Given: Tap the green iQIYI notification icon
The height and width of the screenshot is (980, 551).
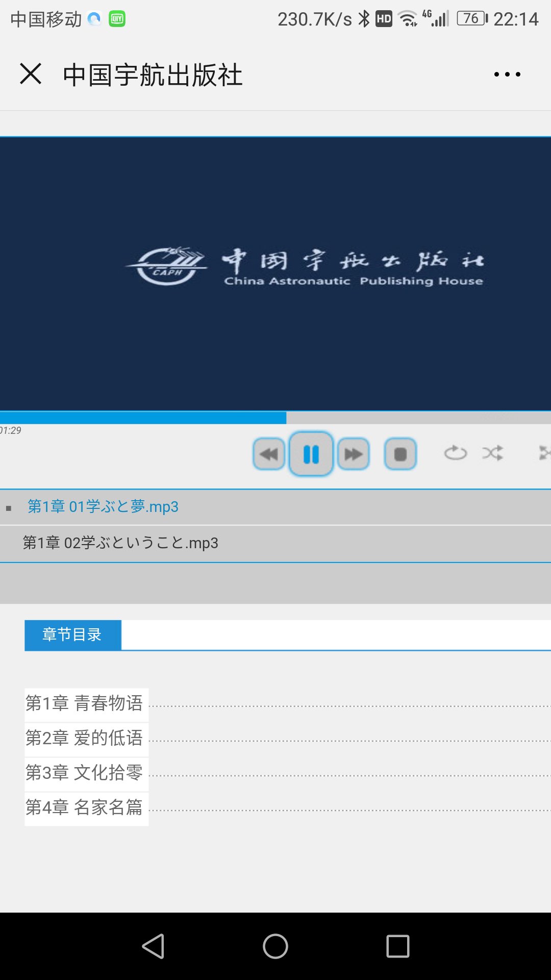Looking at the screenshot, I should (117, 19).
